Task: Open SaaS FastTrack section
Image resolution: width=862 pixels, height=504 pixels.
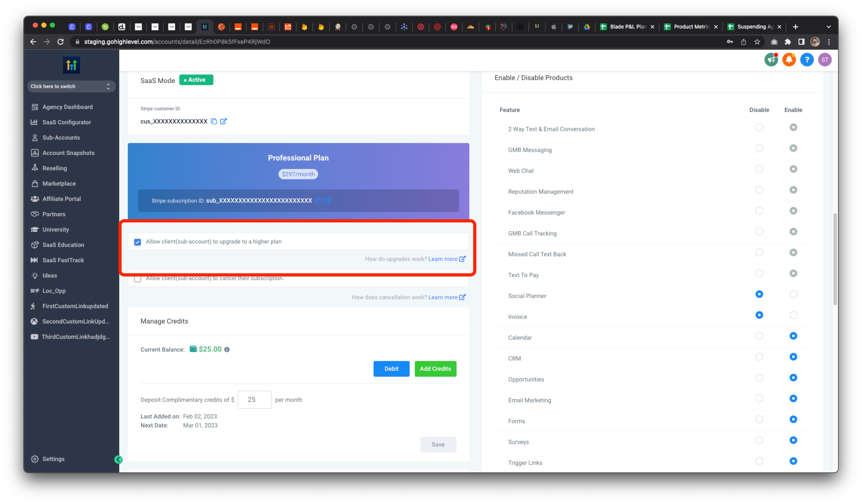Action: point(63,260)
